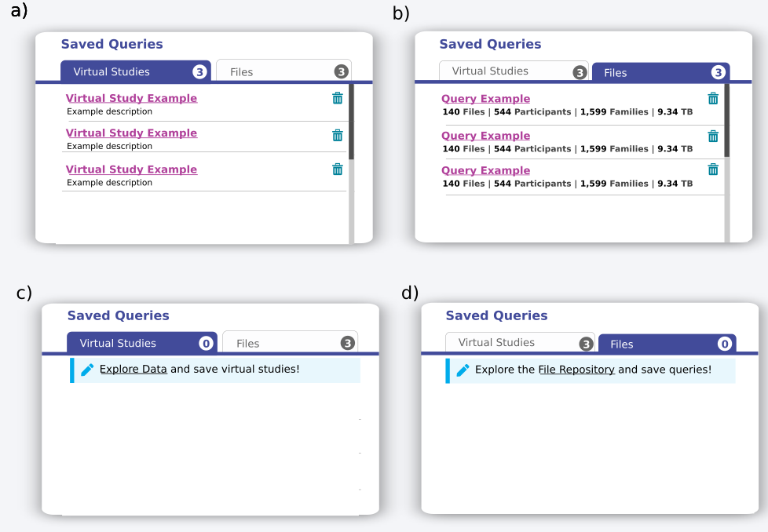Delete the third Virtual Study Example in panel a
The height and width of the screenshot is (532, 768).
[337, 169]
